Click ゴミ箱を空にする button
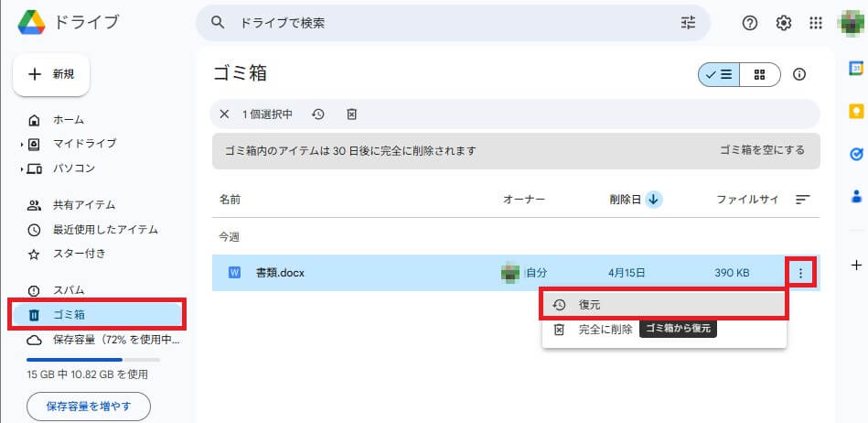This screenshot has height=423, width=868. [762, 150]
